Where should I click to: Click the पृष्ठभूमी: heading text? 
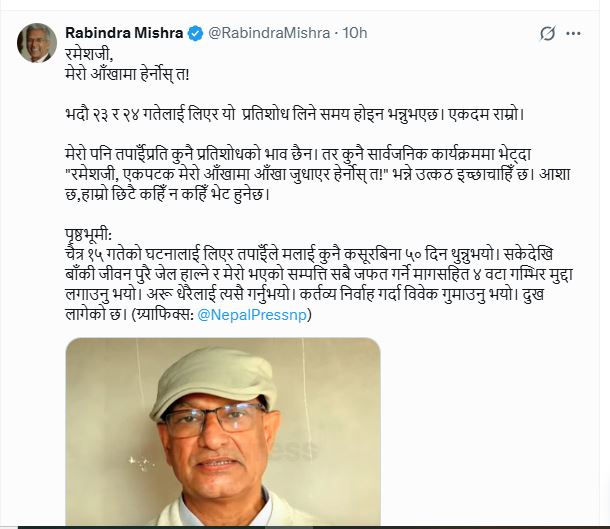(x=88, y=235)
